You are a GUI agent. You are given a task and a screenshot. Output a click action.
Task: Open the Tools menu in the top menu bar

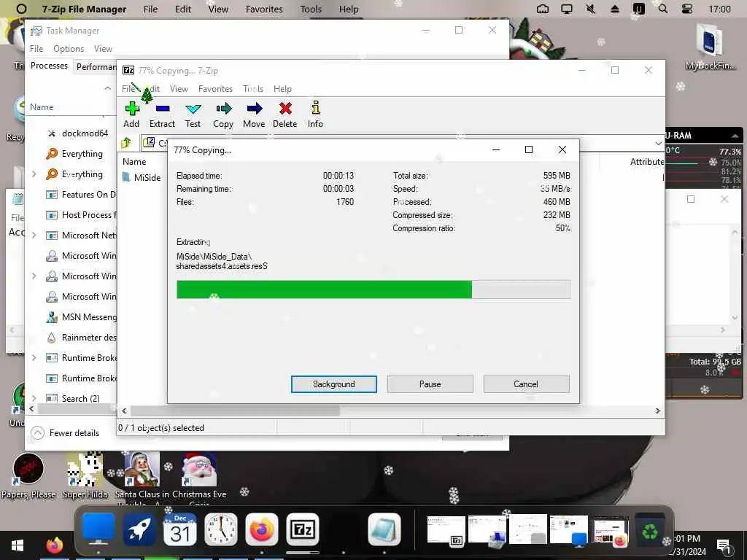point(311,9)
